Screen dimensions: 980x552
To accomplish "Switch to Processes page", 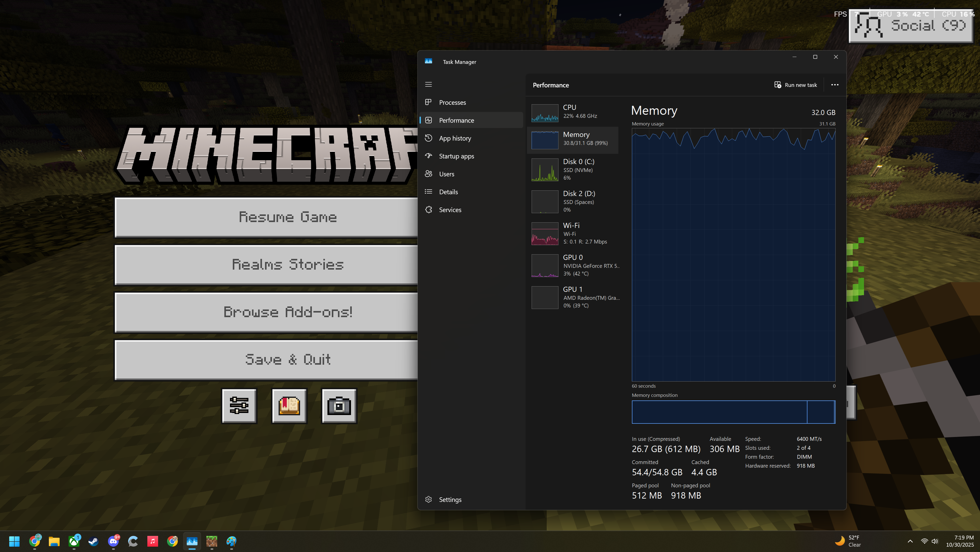I will click(x=452, y=102).
